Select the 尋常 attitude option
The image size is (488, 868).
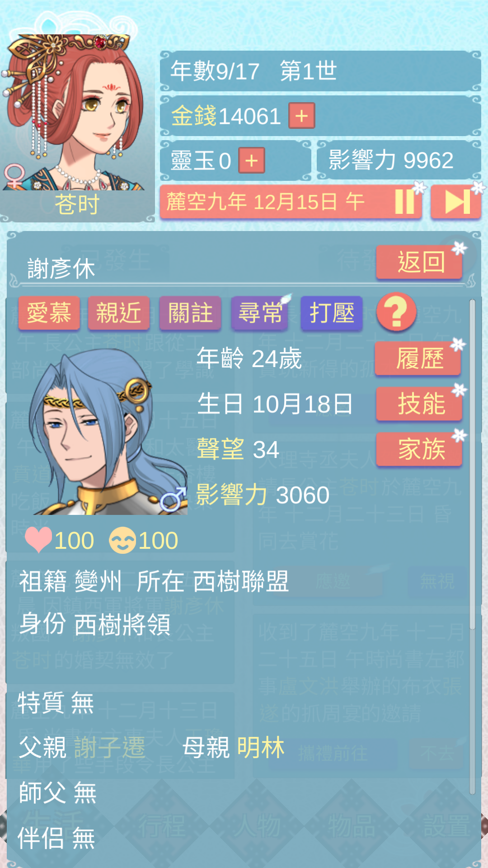pyautogui.click(x=260, y=313)
